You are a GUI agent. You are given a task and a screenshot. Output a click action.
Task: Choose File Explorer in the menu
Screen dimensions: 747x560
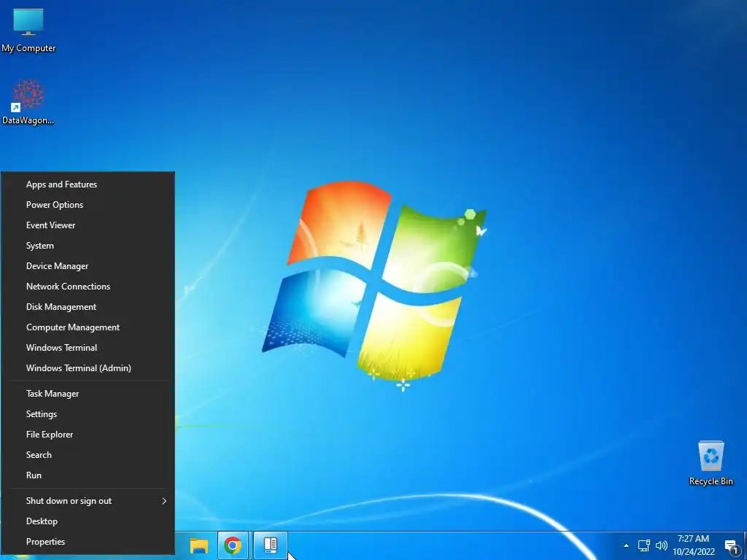[88, 435]
